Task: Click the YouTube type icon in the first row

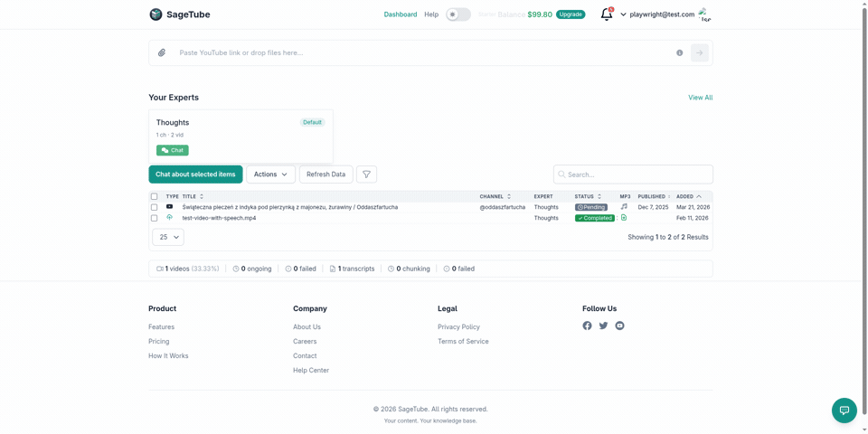Action: (169, 206)
